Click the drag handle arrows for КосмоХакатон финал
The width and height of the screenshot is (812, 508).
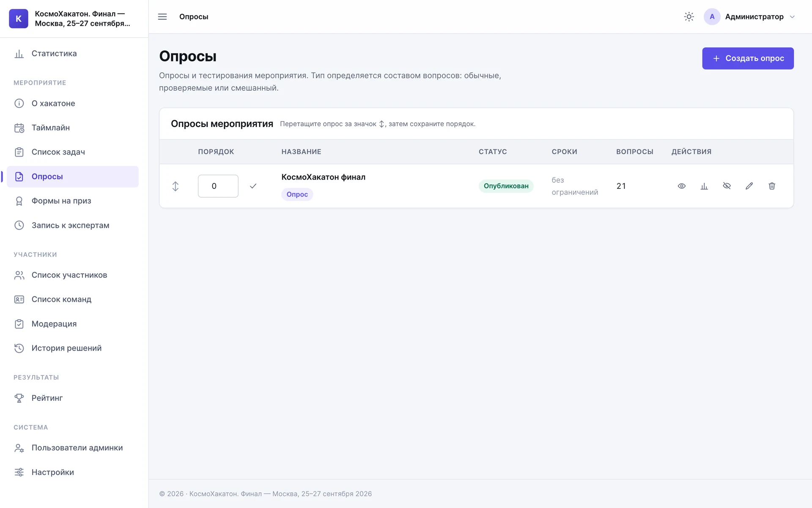tap(176, 186)
